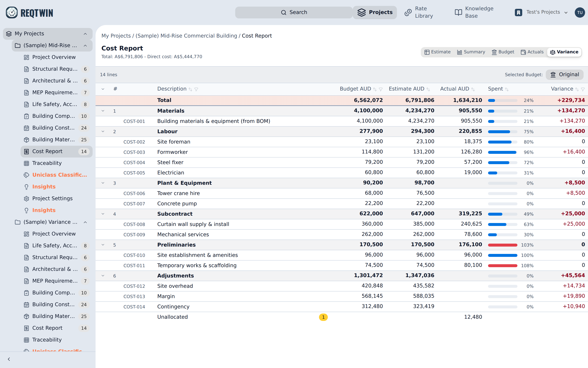Collapse all rows via header chevron
588x368 pixels.
click(x=103, y=89)
